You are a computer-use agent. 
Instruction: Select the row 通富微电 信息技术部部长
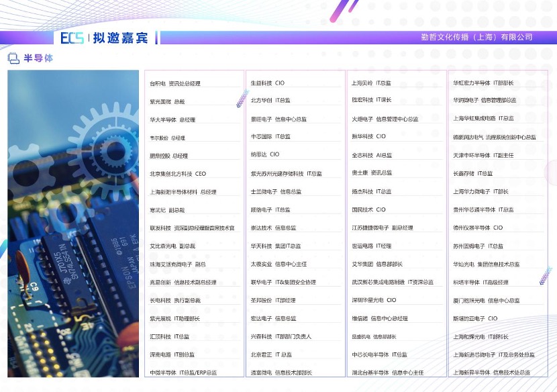pos(281,373)
